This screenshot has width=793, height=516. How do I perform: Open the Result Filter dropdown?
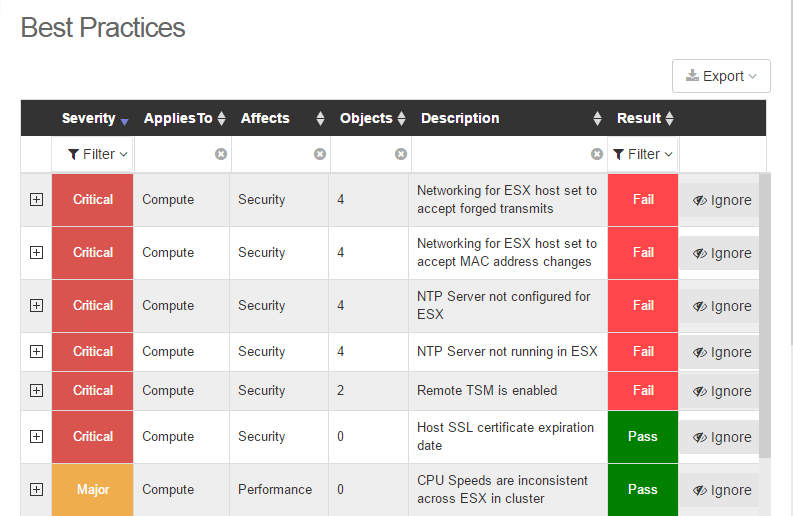coord(643,154)
